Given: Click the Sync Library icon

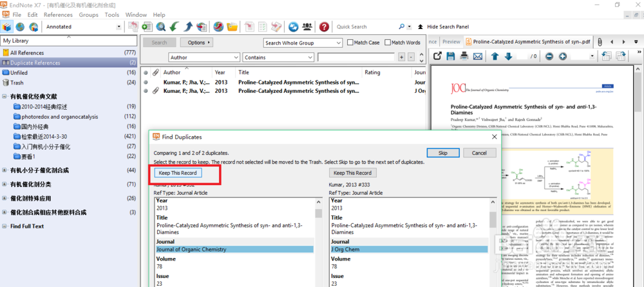Looking at the screenshot, I should 293,26.
